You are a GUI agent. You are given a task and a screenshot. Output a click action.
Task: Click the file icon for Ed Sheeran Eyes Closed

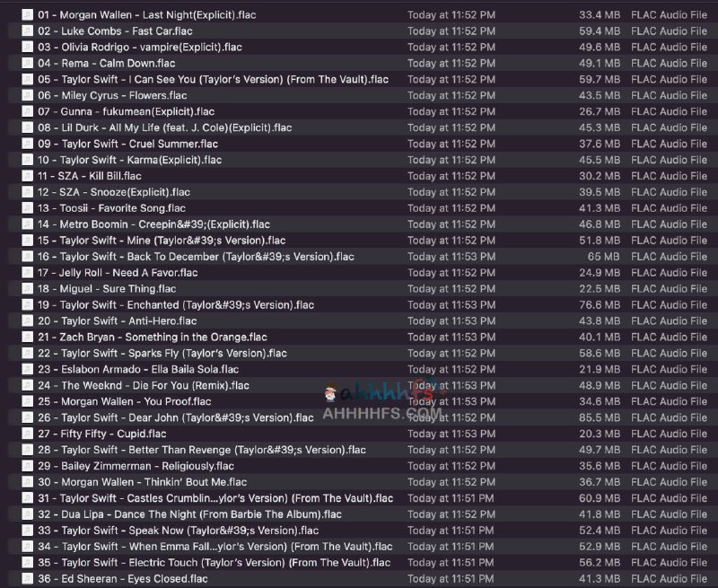tap(27, 579)
